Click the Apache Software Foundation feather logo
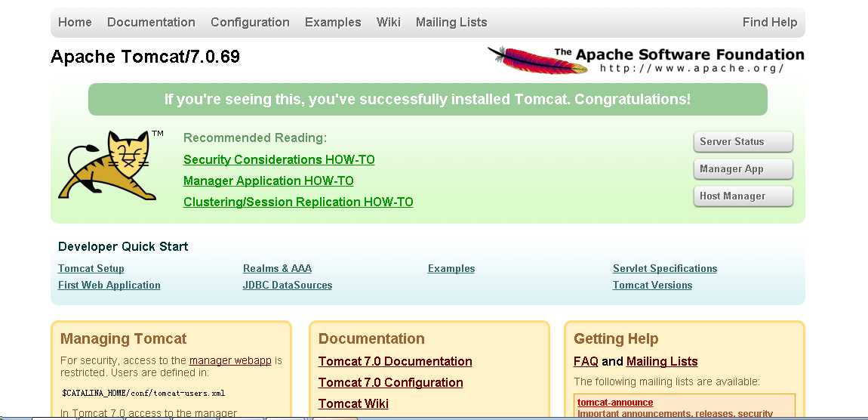The height and width of the screenshot is (420, 868). [645, 60]
